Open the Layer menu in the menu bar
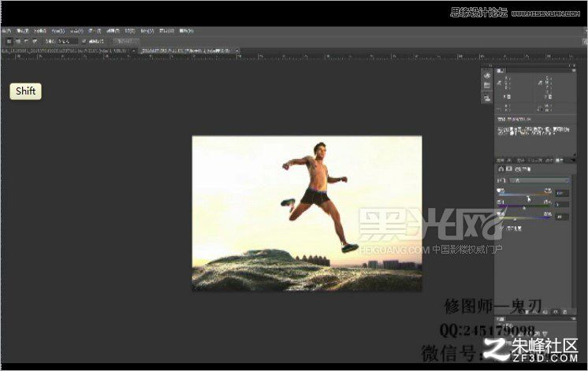The height and width of the screenshot is (371, 588). (58, 31)
